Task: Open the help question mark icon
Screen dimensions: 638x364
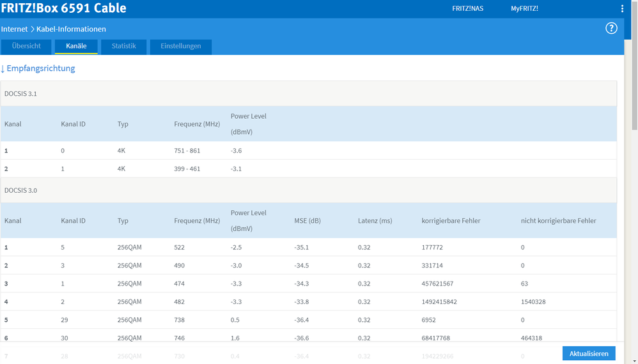Action: pyautogui.click(x=611, y=28)
